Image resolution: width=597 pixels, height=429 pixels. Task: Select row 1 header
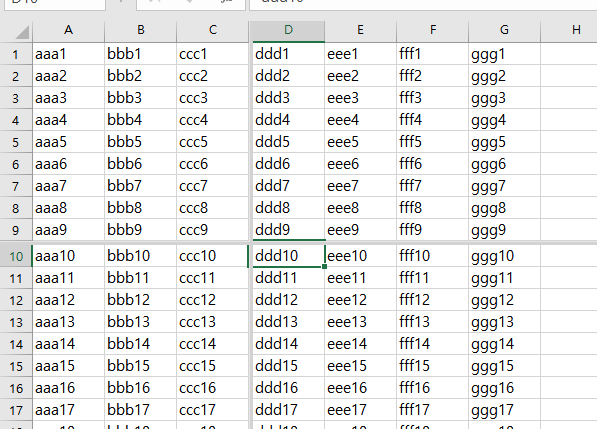(x=16, y=54)
